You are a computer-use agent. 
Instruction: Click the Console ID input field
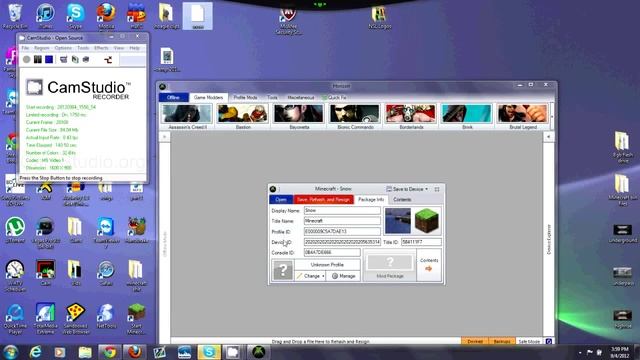[332, 253]
